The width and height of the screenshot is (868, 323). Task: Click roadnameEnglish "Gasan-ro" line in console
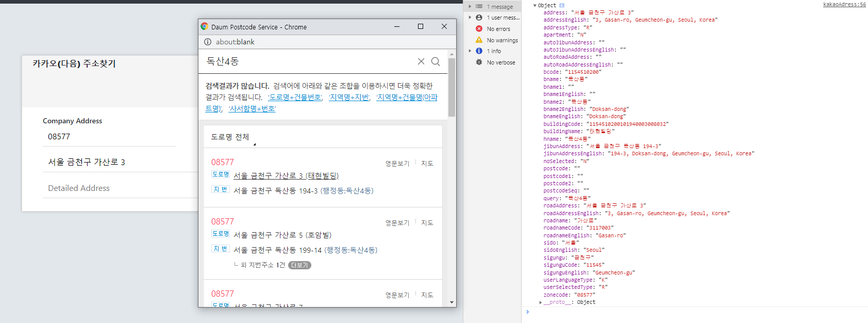(585, 235)
